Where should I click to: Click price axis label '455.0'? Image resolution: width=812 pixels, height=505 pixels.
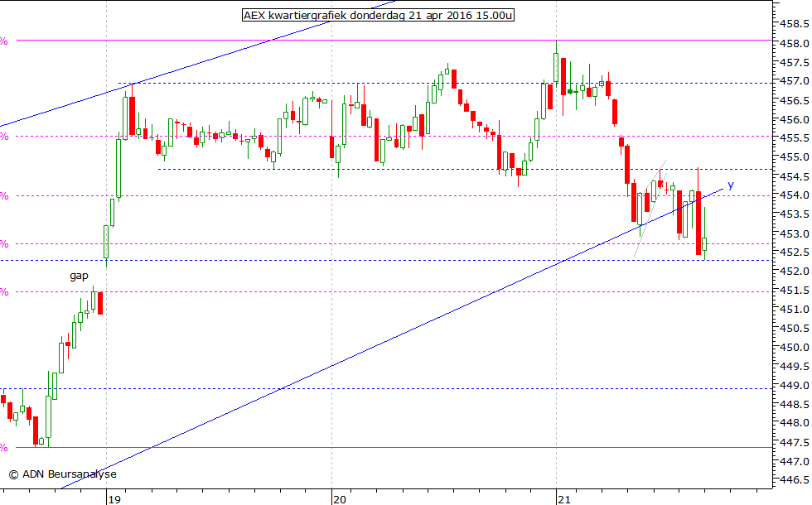pyautogui.click(x=795, y=157)
